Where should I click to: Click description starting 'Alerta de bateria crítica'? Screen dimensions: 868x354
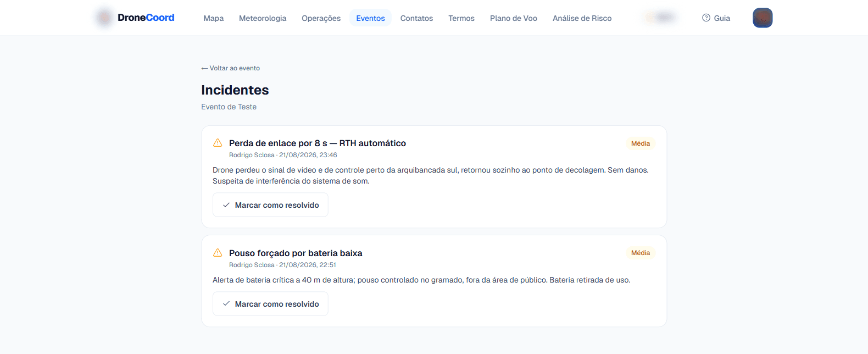421,280
